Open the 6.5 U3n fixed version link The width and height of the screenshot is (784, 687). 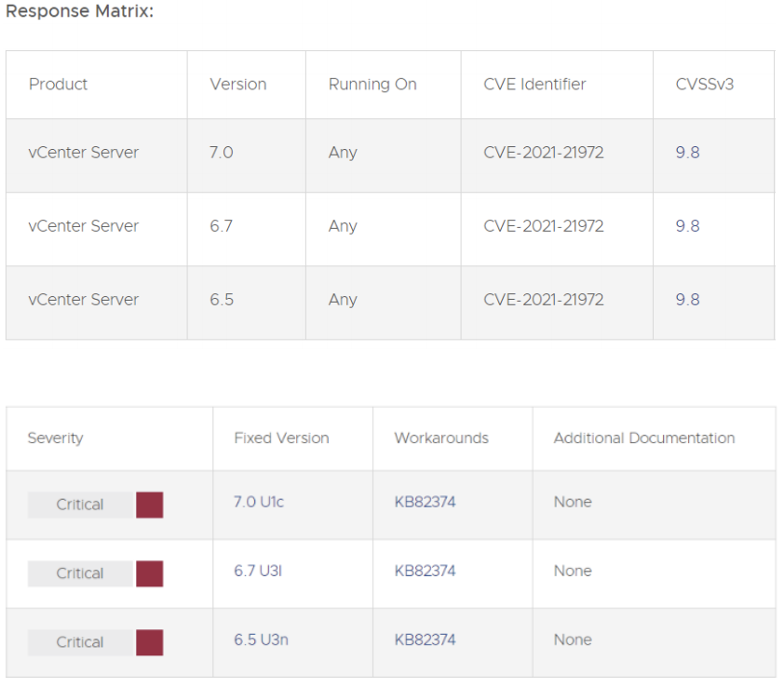click(259, 640)
